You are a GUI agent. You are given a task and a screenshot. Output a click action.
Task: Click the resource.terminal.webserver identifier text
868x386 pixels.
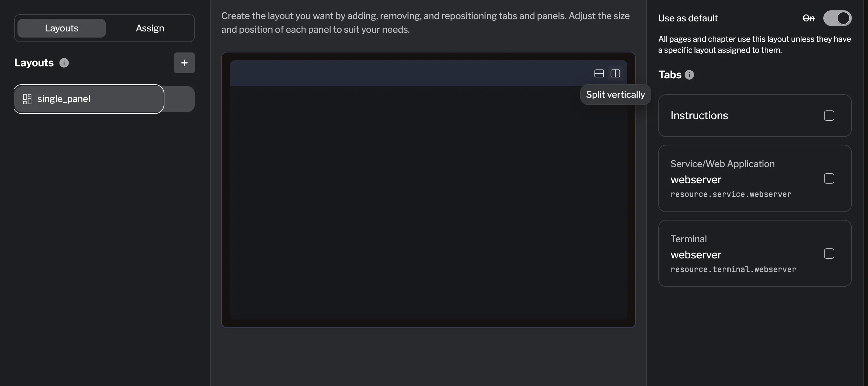point(733,269)
